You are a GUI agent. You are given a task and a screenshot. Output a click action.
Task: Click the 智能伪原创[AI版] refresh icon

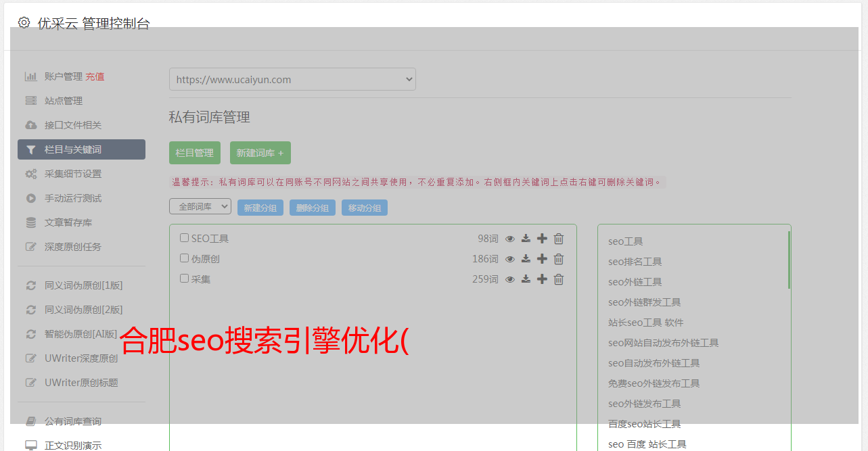click(31, 334)
